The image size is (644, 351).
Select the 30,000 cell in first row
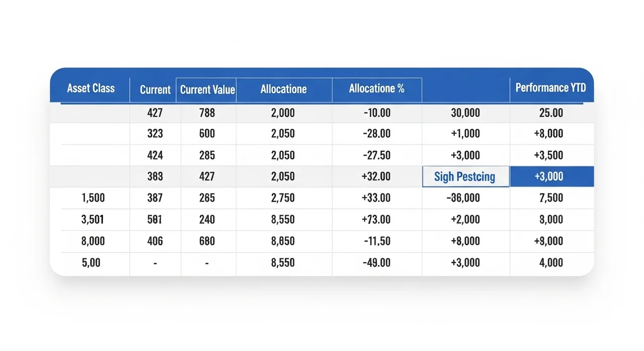point(465,113)
